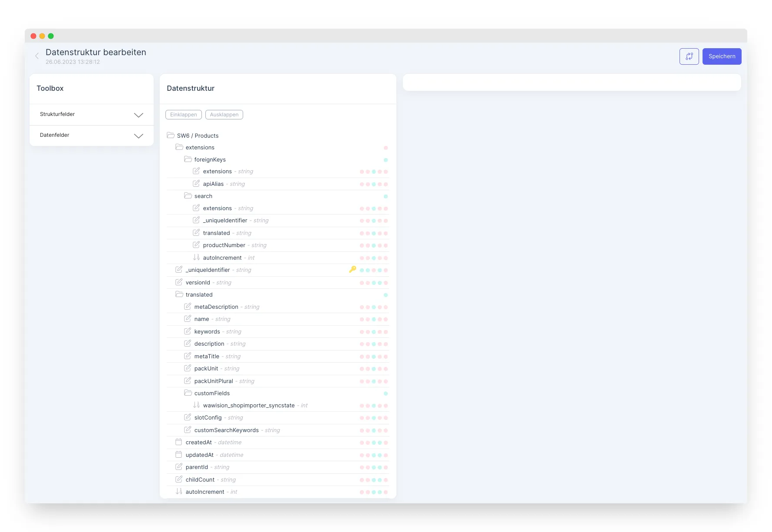Click the sync icon button next to Speichern
Image resolution: width=772 pixels, height=532 pixels.
(x=689, y=56)
